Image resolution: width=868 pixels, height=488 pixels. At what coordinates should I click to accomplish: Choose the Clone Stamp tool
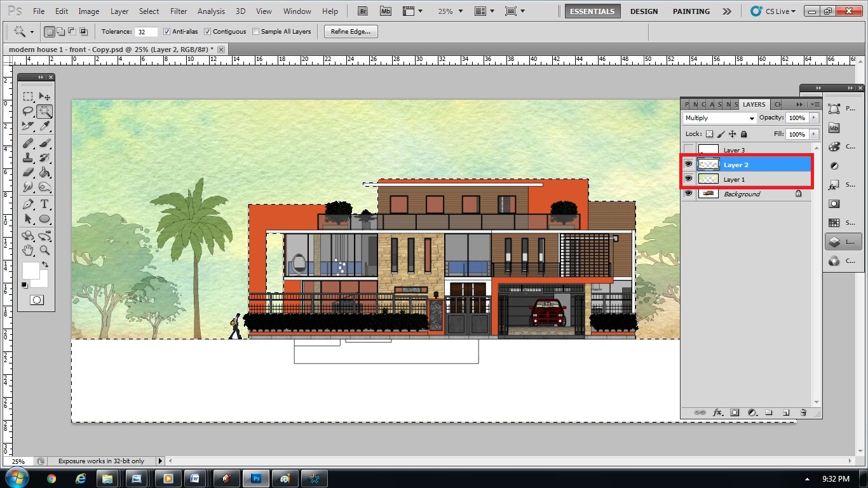tap(28, 158)
